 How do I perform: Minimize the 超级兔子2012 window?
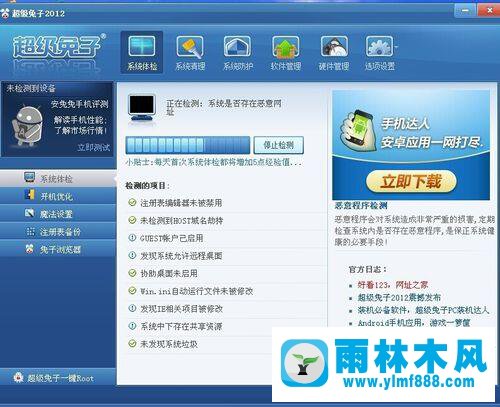point(465,11)
